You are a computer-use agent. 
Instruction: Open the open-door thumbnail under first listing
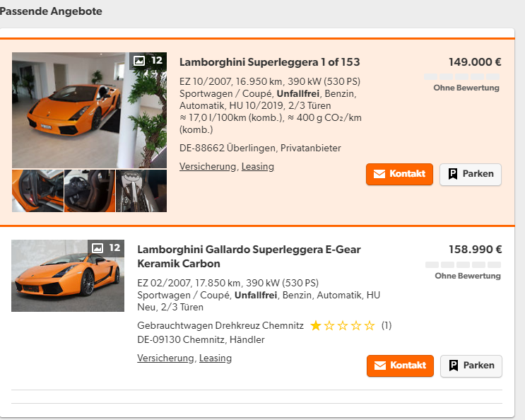pyautogui.click(x=37, y=191)
